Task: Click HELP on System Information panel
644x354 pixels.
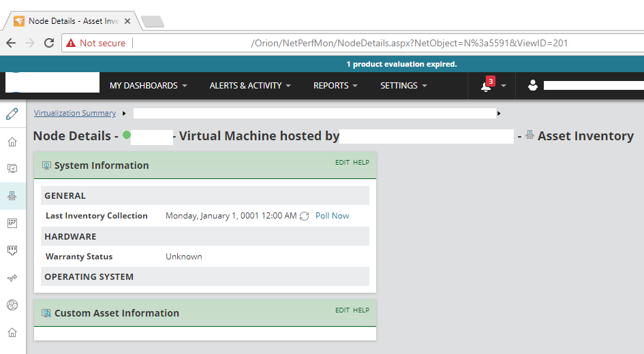Action: (x=361, y=163)
